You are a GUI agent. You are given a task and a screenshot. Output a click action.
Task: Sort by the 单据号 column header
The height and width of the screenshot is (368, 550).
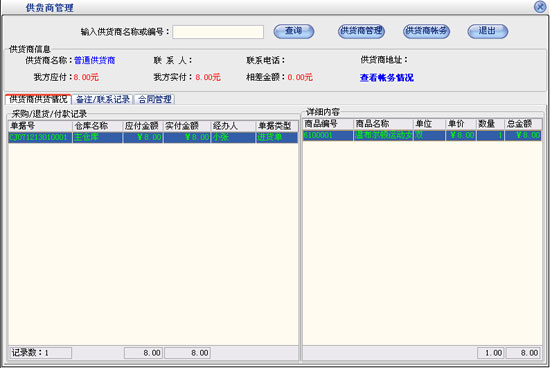pos(40,126)
